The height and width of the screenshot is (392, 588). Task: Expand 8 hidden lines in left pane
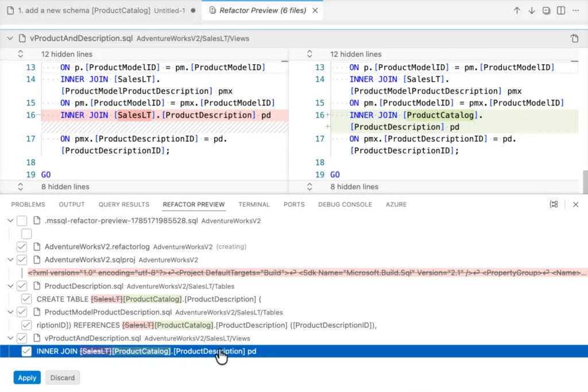click(21, 187)
